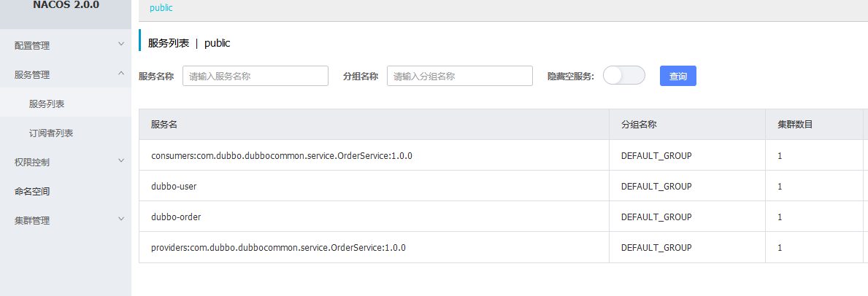Screen dimensions: 868x296
Task: Open 服务列表 in the sidebar
Action: click(66, 104)
